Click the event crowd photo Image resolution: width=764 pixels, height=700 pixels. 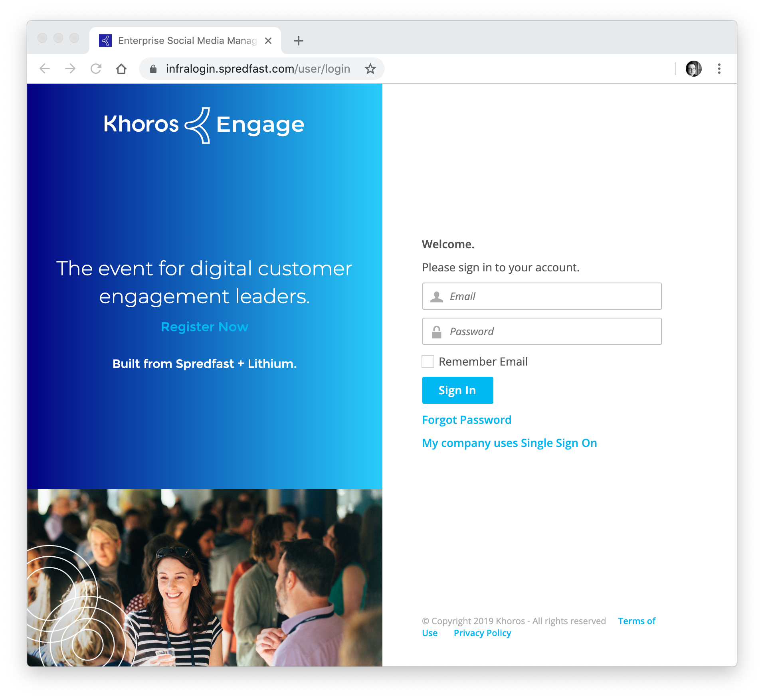click(x=204, y=578)
